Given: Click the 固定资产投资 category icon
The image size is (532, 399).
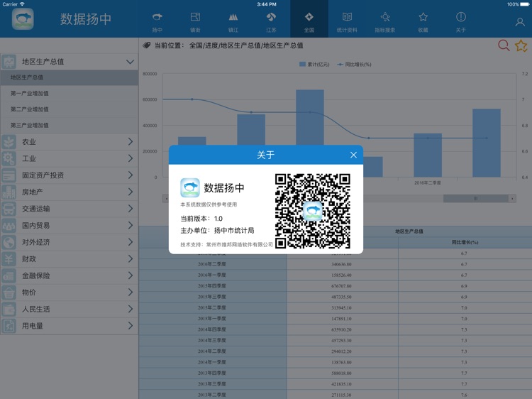Looking at the screenshot, I should (x=9, y=175).
